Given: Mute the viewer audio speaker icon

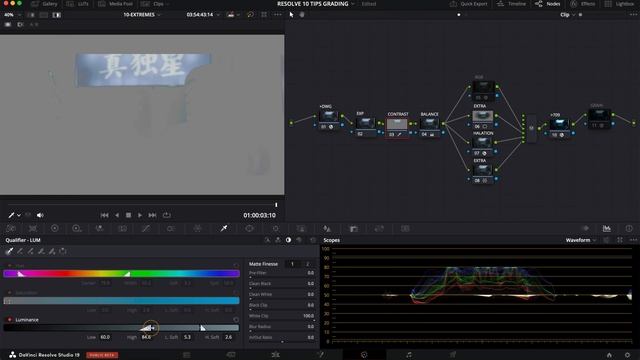Looking at the screenshot, I should coord(40,215).
